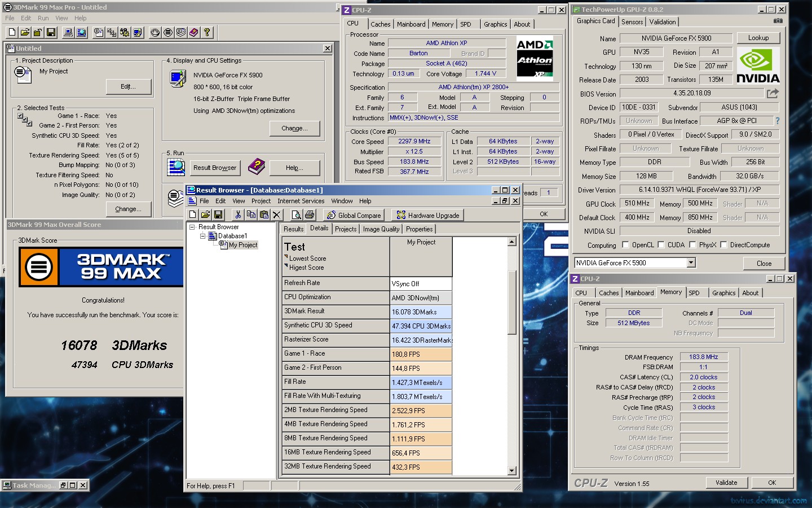Open Project menu in Result Browser
Viewport: 812px width, 508px height.
[261, 201]
